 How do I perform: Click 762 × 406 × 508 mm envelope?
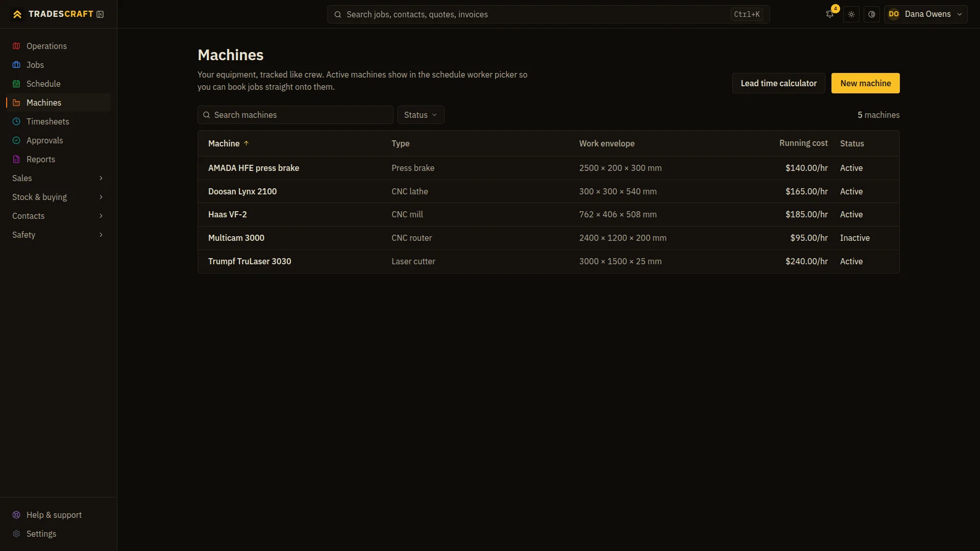click(618, 214)
